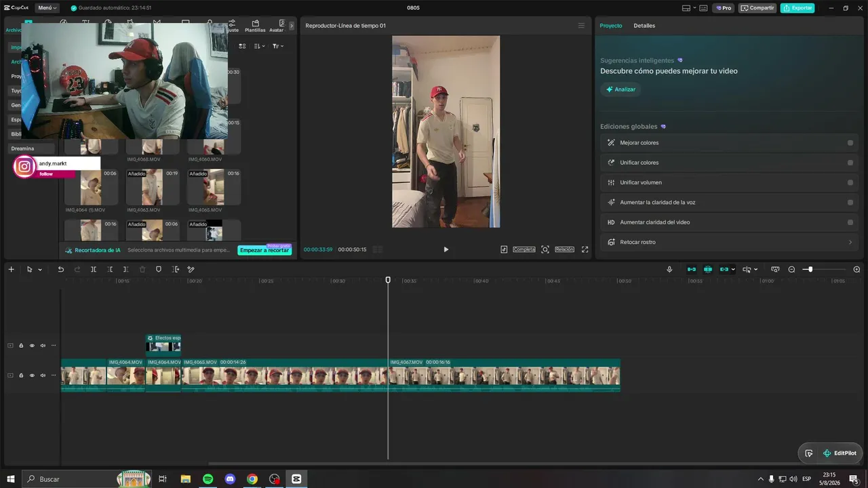Click the Exportar button

797,8
